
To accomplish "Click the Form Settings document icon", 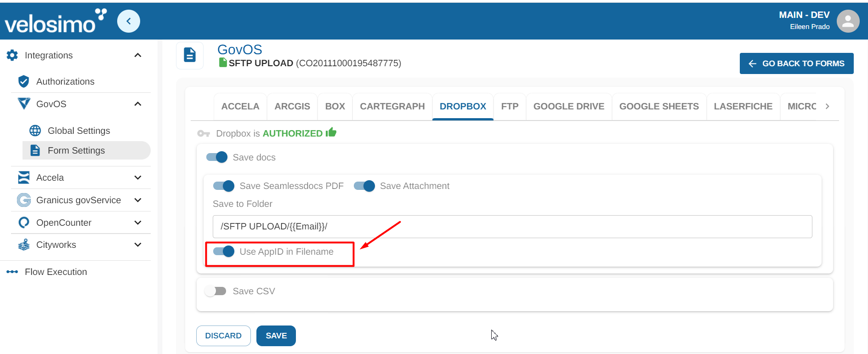I will coord(35,150).
